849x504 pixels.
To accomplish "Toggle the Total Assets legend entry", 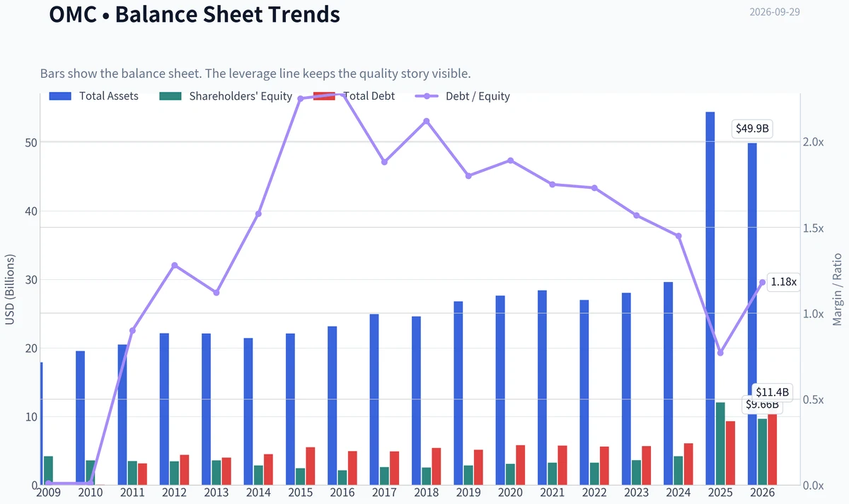I will tap(94, 96).
